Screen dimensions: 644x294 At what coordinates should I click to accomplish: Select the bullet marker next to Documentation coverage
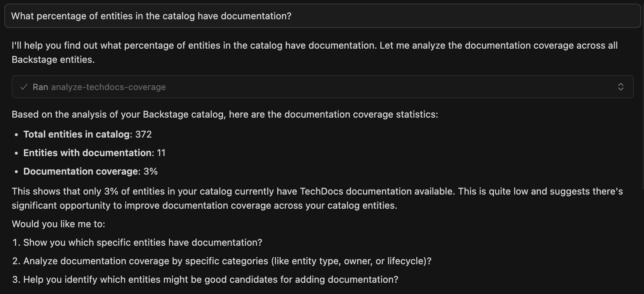tap(16, 171)
